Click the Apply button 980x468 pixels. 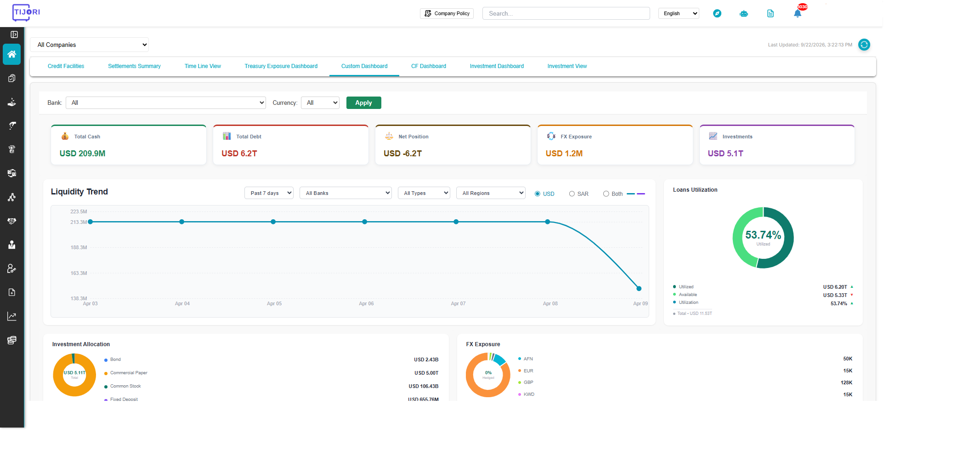point(364,103)
